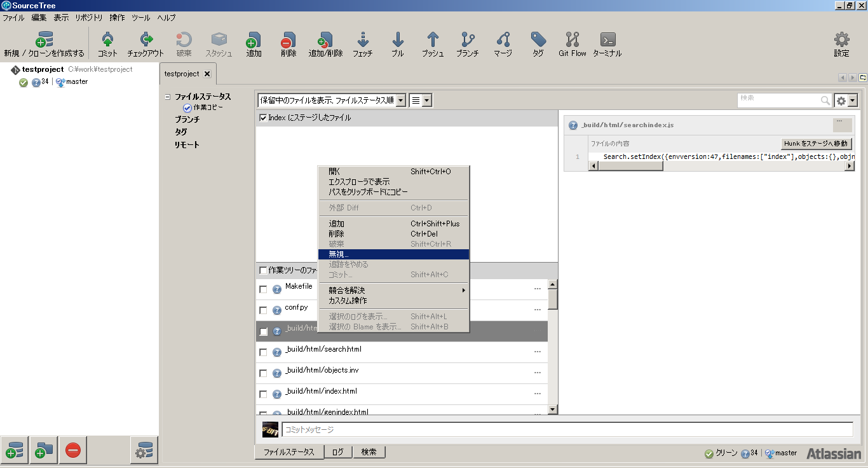This screenshot has width=868, height=468.
Task: Click the スタッシュ toolbar icon
Action: pos(219,40)
